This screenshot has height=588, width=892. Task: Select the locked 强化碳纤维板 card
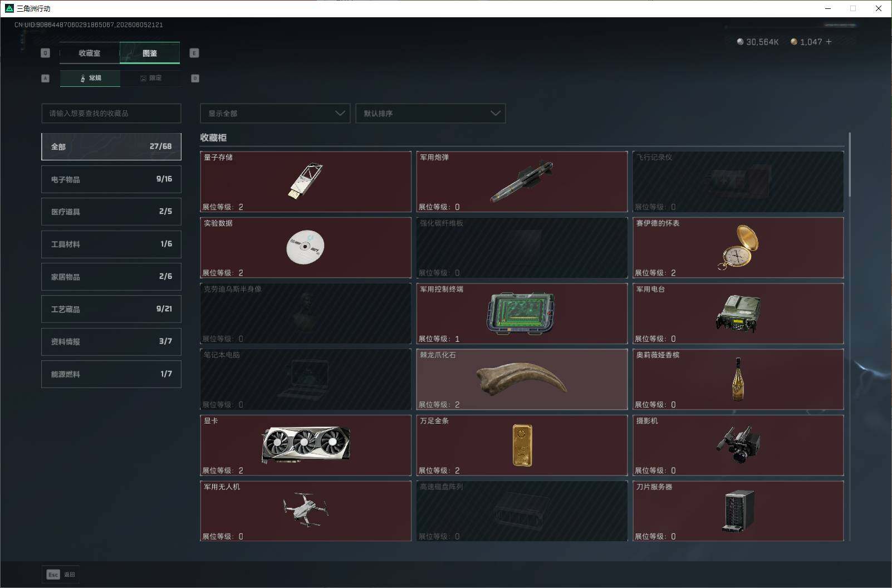click(522, 247)
